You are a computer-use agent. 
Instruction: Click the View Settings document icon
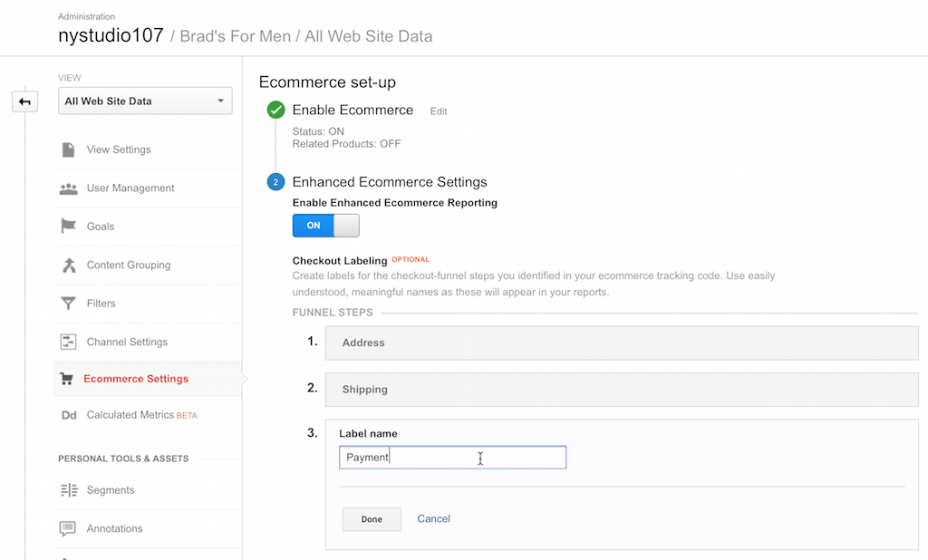coord(68,150)
